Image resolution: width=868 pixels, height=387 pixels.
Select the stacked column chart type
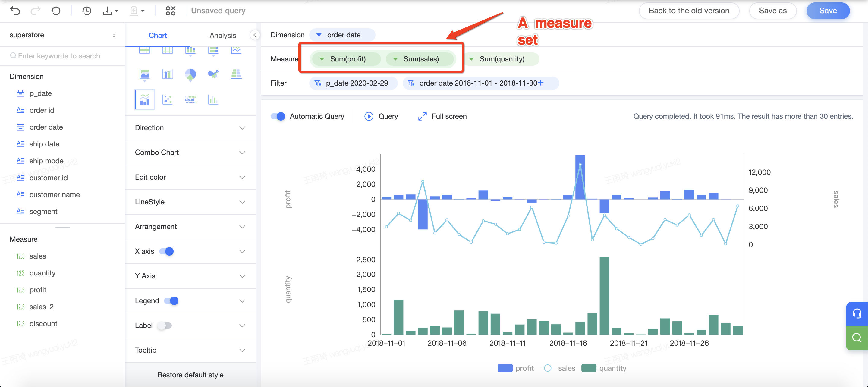coord(190,51)
